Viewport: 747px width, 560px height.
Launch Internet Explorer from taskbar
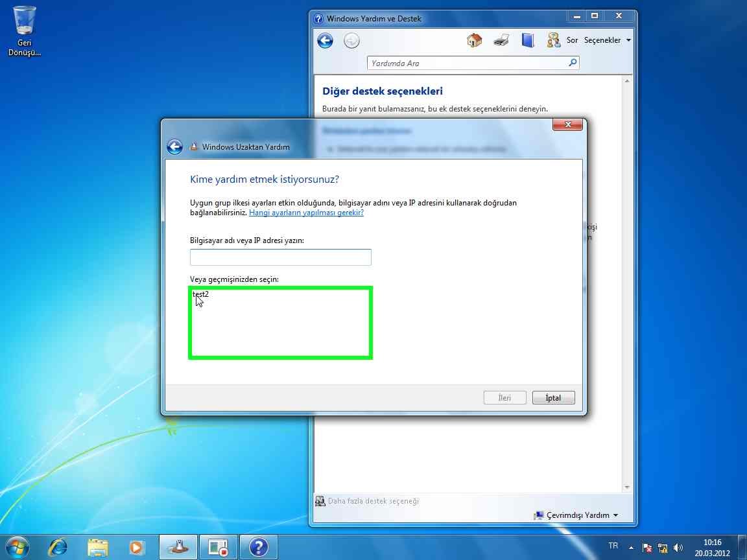(x=58, y=548)
